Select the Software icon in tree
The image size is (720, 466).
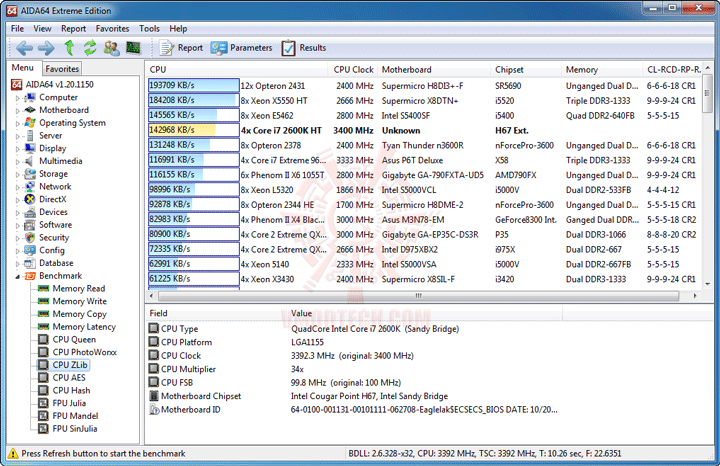(x=30, y=225)
